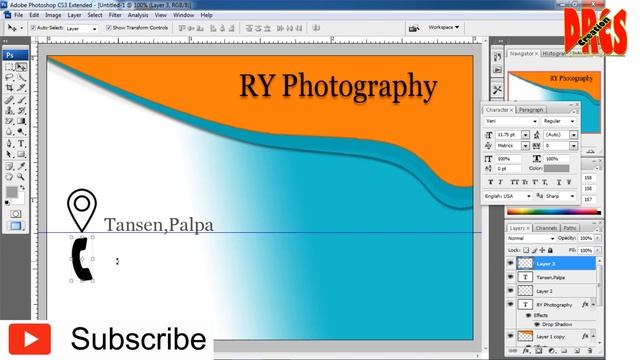Swap foreground and background colors
This screenshot has height=360, width=640.
point(23,187)
